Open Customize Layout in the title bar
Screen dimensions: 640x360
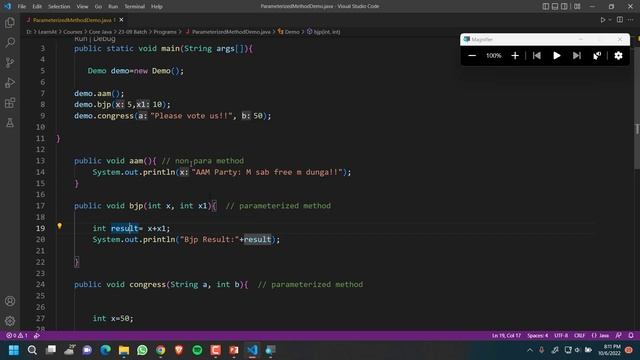tap(577, 6)
